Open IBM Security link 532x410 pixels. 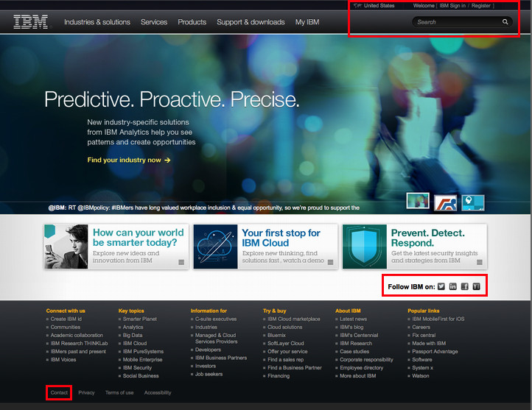pyautogui.click(x=137, y=367)
